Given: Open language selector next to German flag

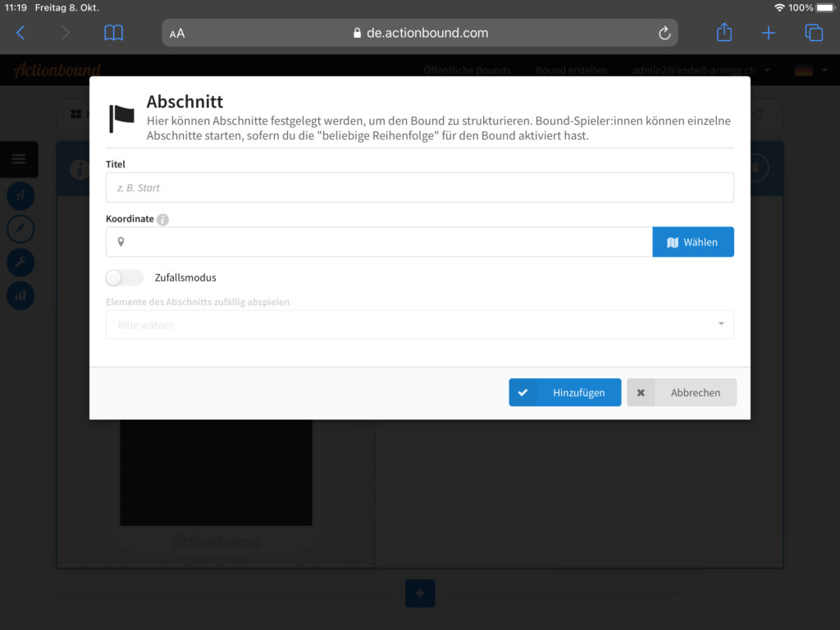Looking at the screenshot, I should tap(812, 71).
